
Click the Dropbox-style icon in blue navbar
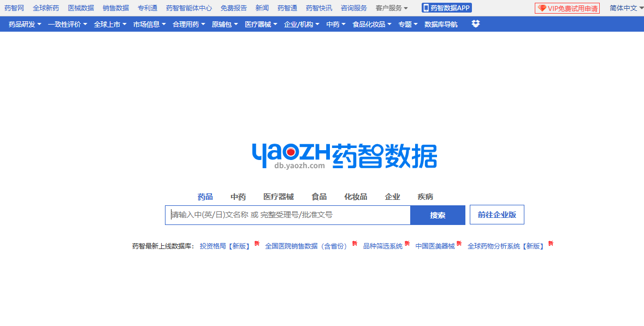click(x=476, y=24)
